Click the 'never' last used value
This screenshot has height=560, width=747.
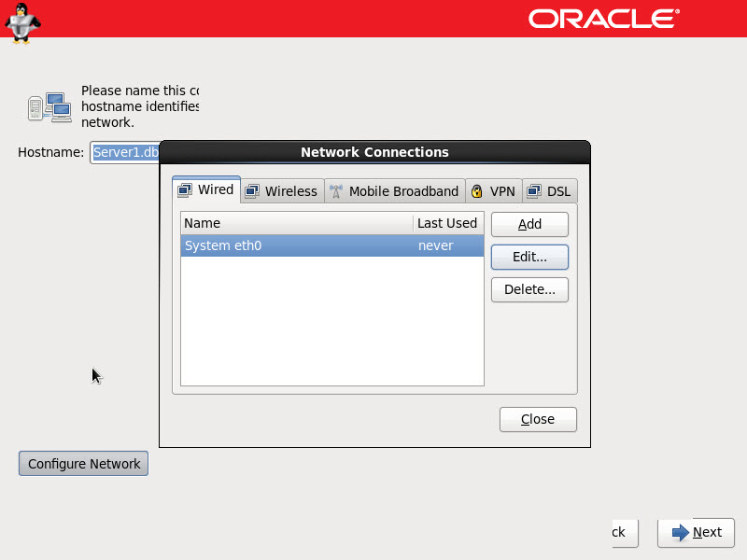pyautogui.click(x=435, y=245)
